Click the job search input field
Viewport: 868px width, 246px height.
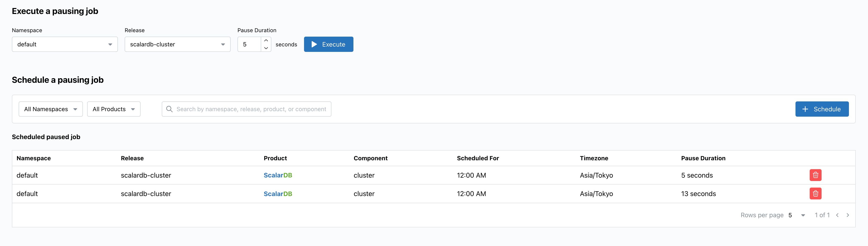pyautogui.click(x=251, y=109)
